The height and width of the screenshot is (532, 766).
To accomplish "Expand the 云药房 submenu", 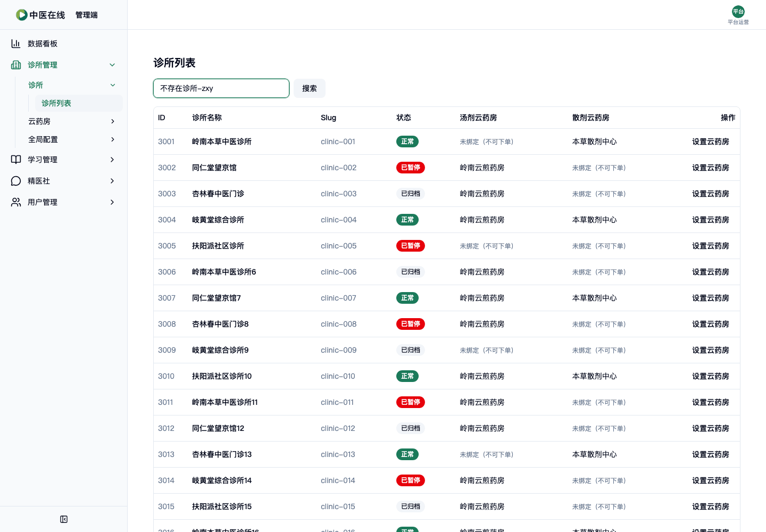I will pyautogui.click(x=112, y=121).
